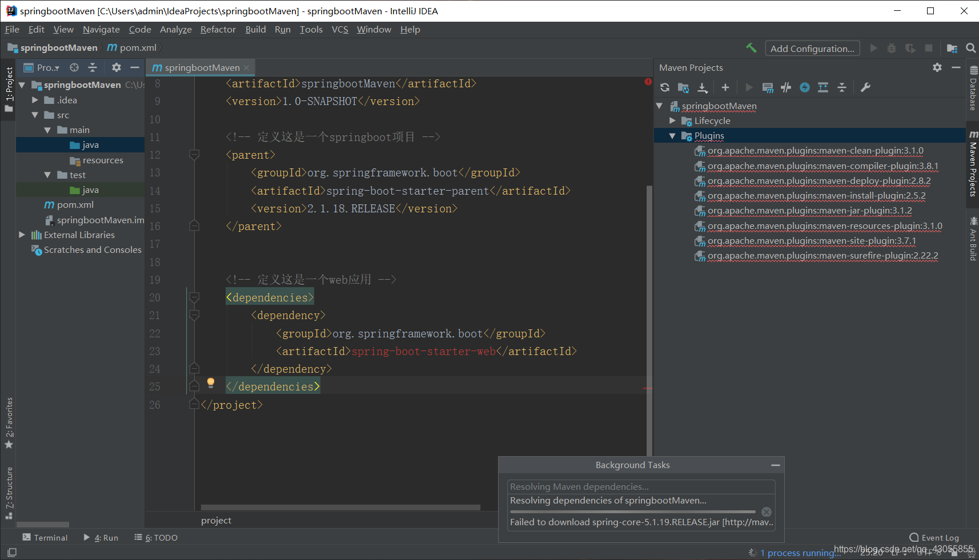Viewport: 979px width, 560px height.
Task: Toggle the 1: Project side tab
Action: [9, 88]
